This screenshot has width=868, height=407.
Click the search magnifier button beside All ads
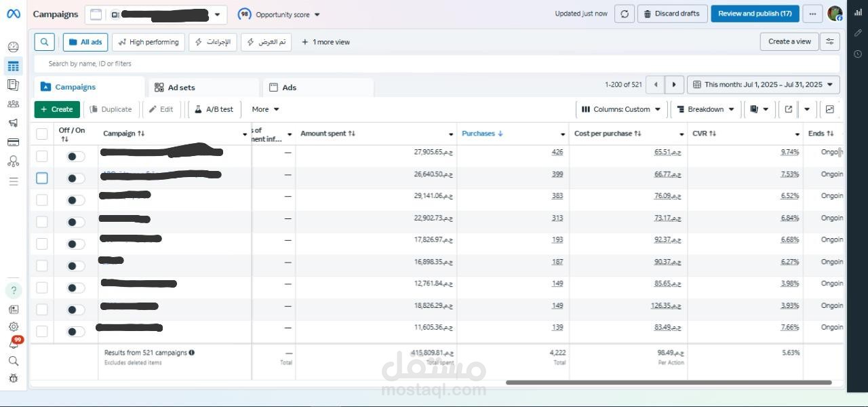click(x=44, y=42)
